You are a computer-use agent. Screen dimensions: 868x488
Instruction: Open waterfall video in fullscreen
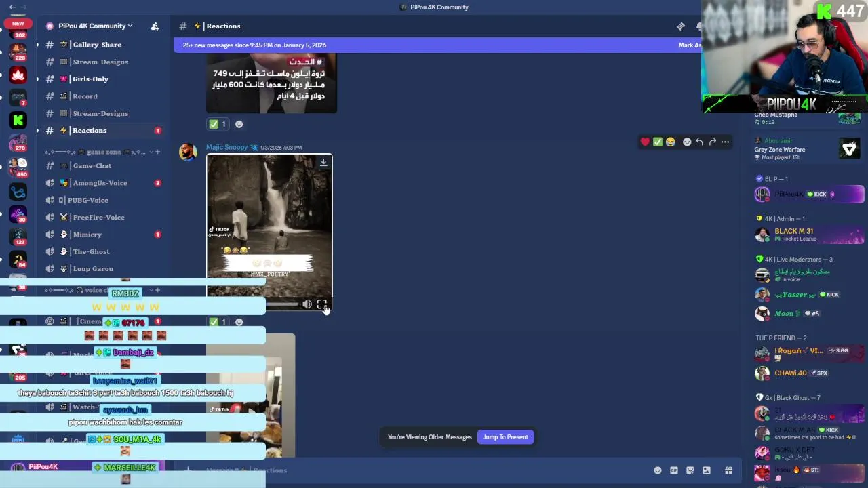tap(322, 304)
